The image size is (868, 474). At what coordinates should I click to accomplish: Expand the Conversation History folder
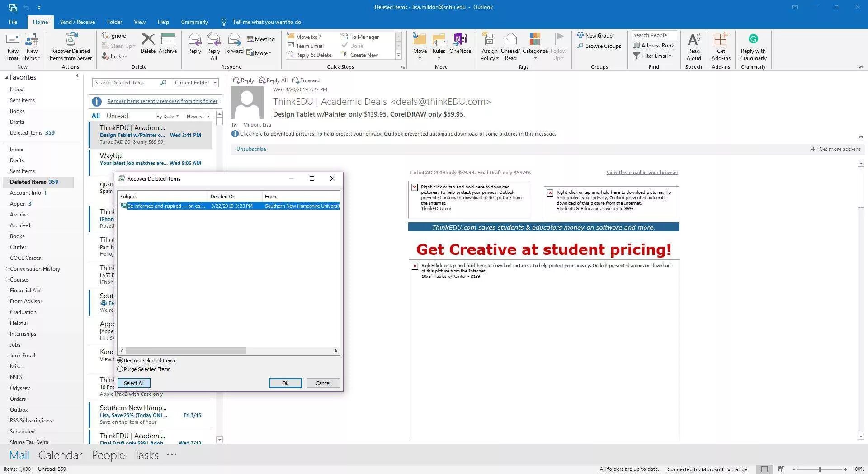[x=6, y=268]
